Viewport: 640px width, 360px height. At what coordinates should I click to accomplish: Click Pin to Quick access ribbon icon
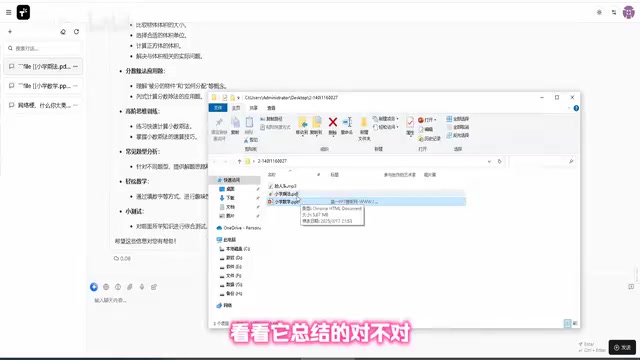point(219,129)
